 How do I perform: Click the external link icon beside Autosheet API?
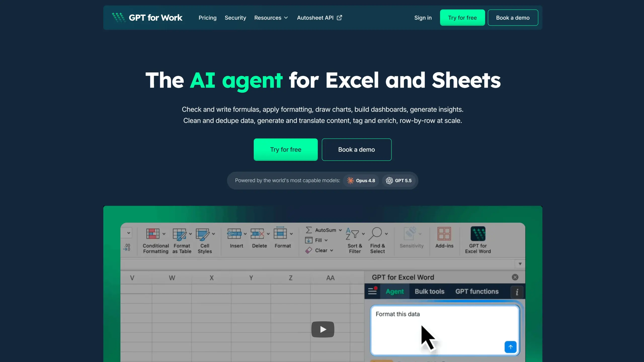point(339,18)
